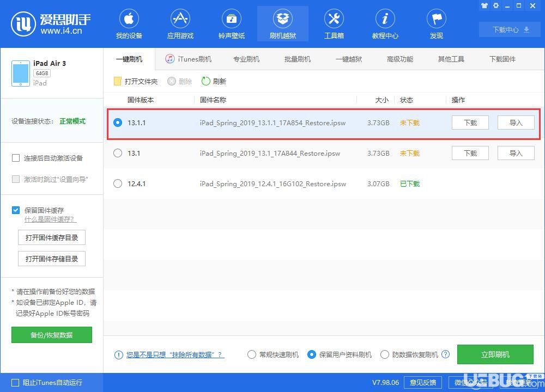Screen dimensions: 545x392
Task: Click 导入 for firmware 13.1
Action: pyautogui.click(x=516, y=153)
